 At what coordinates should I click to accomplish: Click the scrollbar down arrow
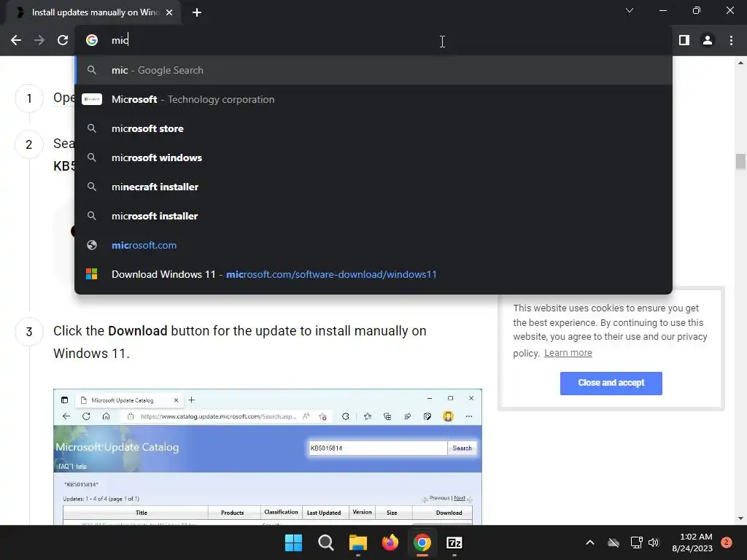pyautogui.click(x=740, y=518)
